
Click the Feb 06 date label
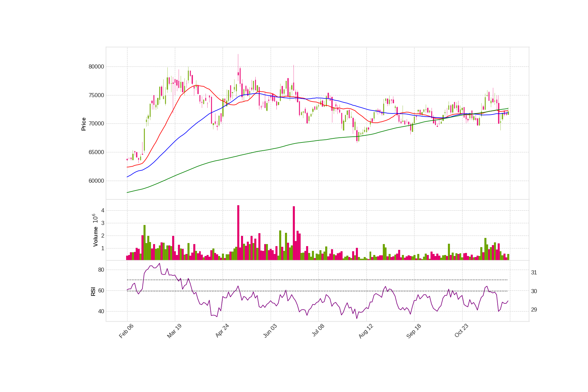[126, 331]
